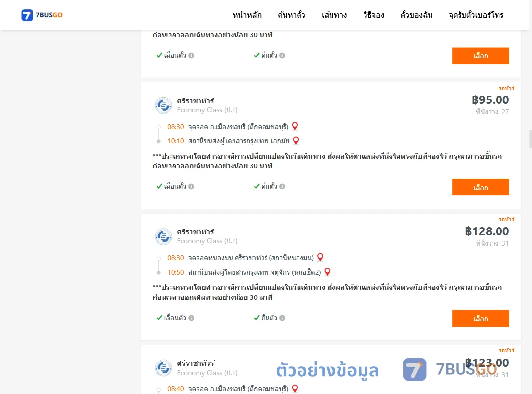Screen dimensions: 532x394
Task: Click the 7BUSGO logo in header
Action: (x=42, y=15)
